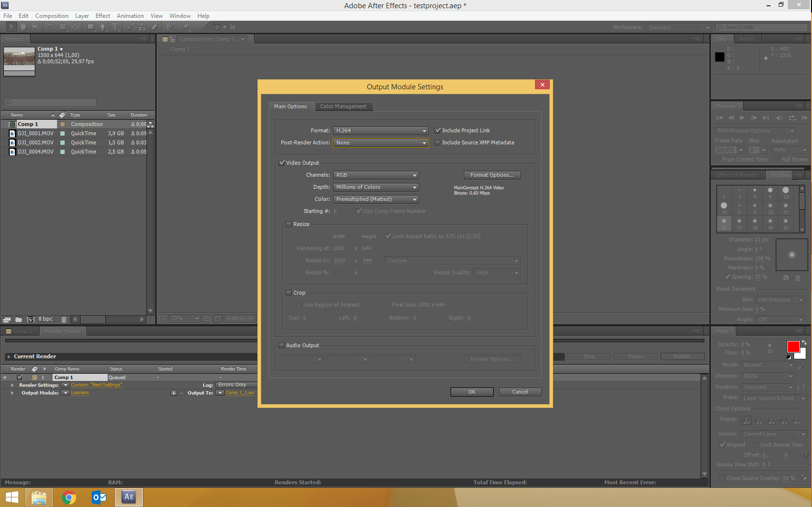Select the Selection arrow tool
Viewport: 812px width, 507px height.
click(x=11, y=27)
